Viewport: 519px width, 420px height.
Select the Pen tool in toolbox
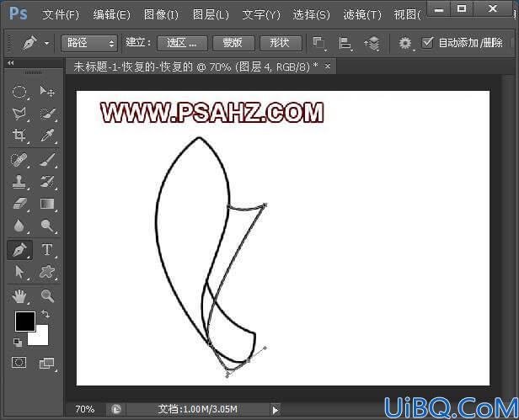[19, 250]
